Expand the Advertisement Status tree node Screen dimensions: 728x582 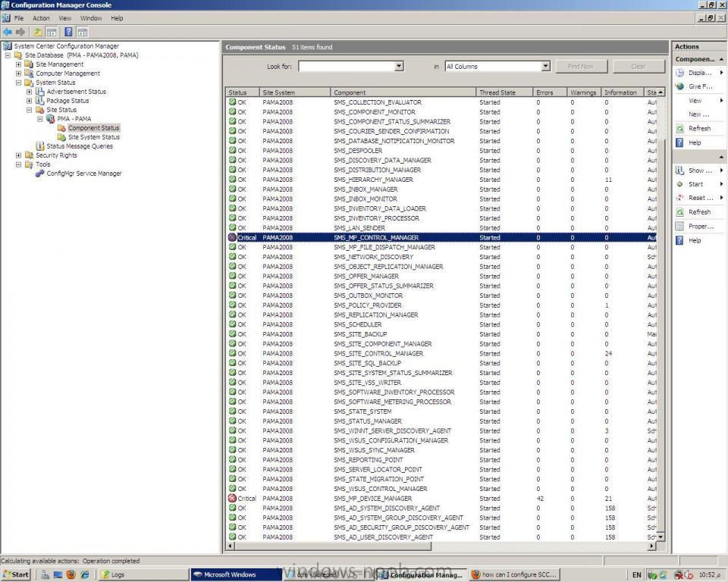tap(30, 92)
